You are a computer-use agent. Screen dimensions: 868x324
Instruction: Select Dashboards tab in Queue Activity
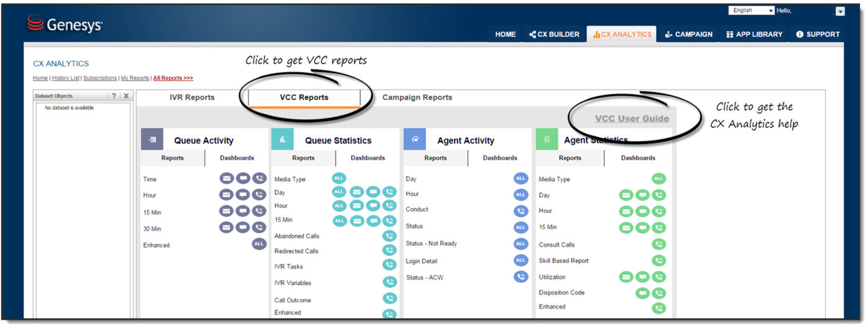coord(237,158)
